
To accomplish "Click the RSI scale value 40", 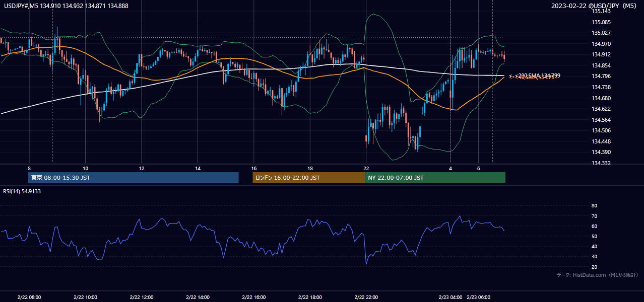I will click(x=594, y=247).
